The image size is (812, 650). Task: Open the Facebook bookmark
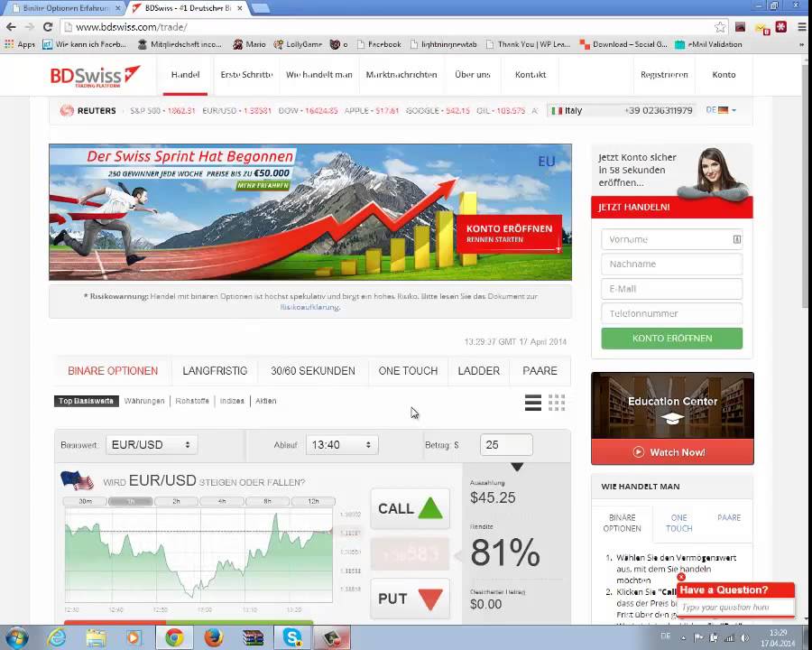click(x=379, y=44)
